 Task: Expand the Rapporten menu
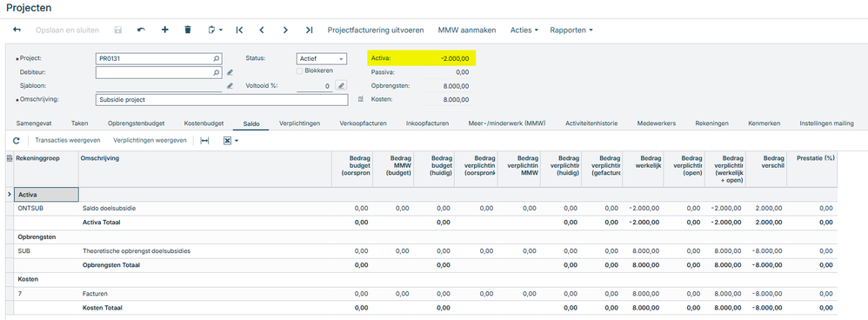571,30
